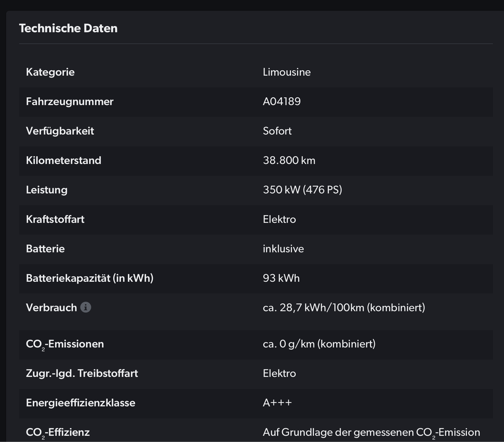This screenshot has height=442, width=504.
Task: Select vehicle number A04189
Action: [x=282, y=102]
